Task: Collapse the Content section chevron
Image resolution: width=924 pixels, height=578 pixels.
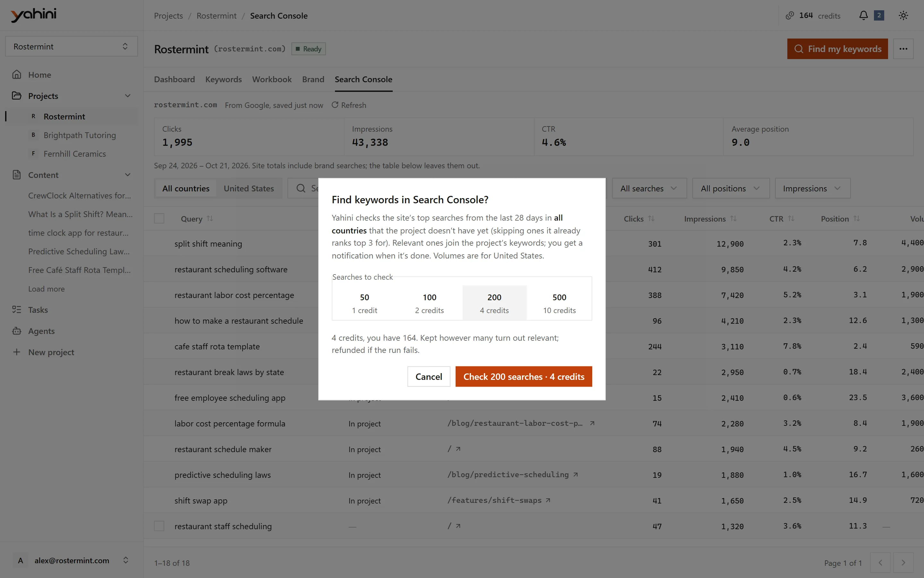Action: tap(127, 175)
